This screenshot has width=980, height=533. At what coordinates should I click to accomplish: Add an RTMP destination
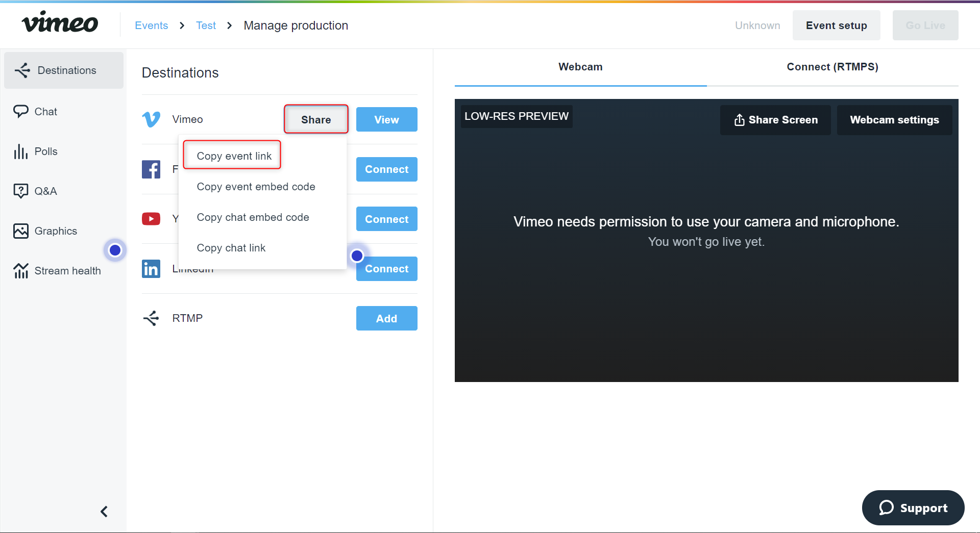click(386, 318)
